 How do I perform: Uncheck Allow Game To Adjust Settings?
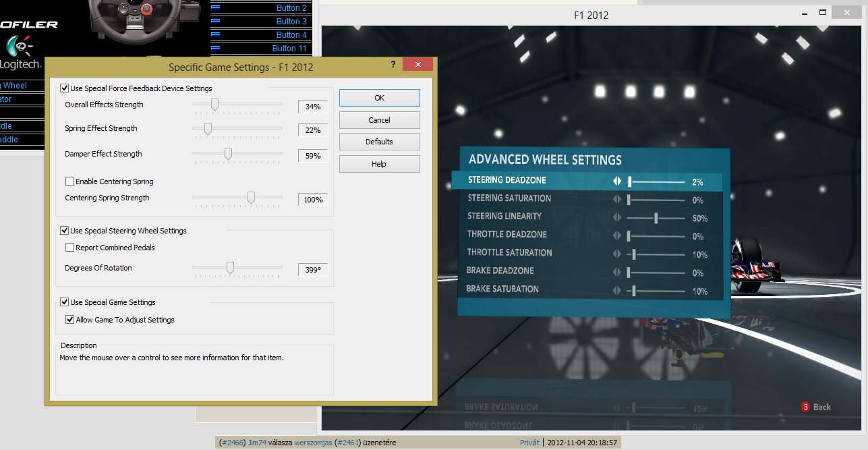click(x=69, y=320)
